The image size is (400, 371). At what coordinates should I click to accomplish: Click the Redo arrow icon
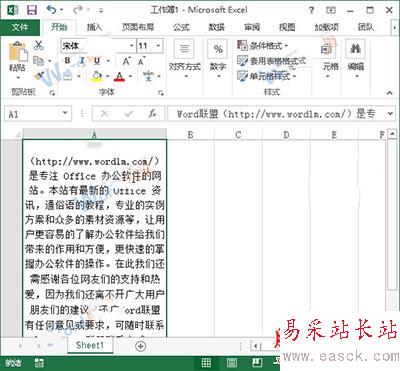pyautogui.click(x=79, y=10)
